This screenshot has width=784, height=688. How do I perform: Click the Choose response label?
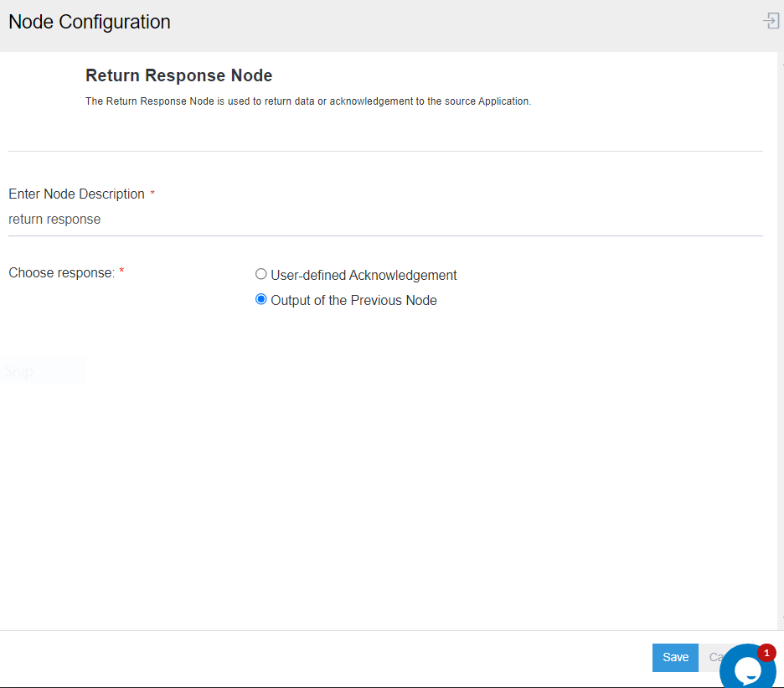point(61,272)
